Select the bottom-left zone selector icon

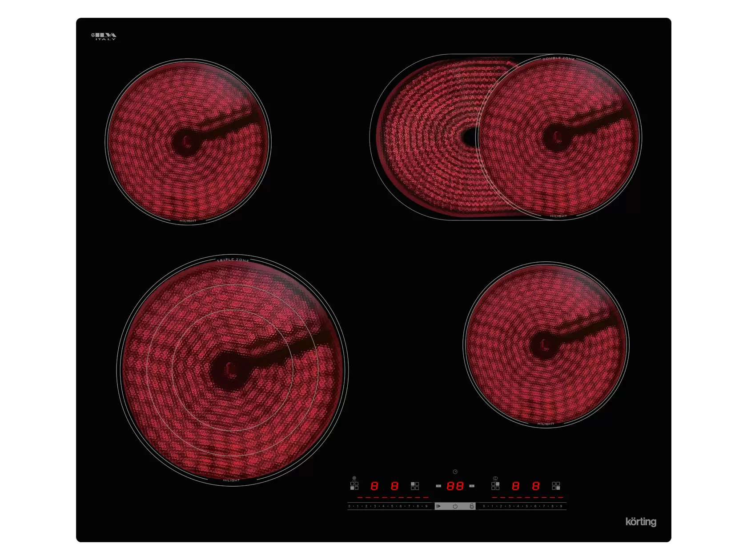coord(354,486)
